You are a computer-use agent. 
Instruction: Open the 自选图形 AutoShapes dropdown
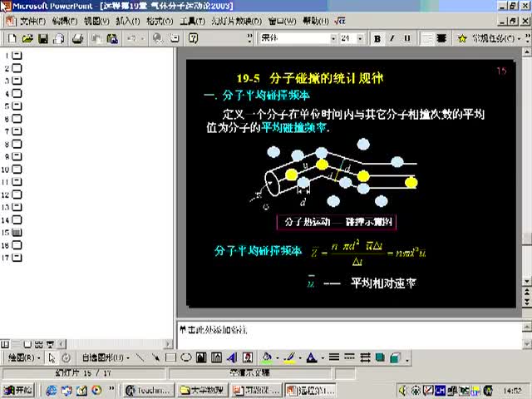[x=106, y=357]
